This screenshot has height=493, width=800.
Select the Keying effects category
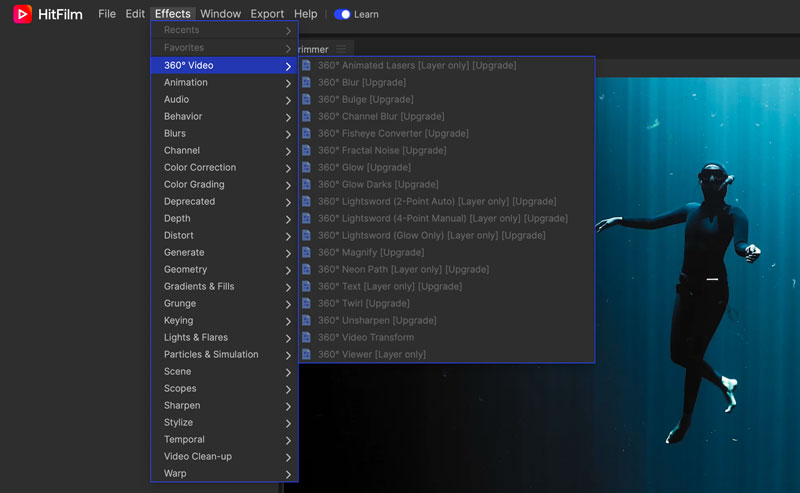179,321
